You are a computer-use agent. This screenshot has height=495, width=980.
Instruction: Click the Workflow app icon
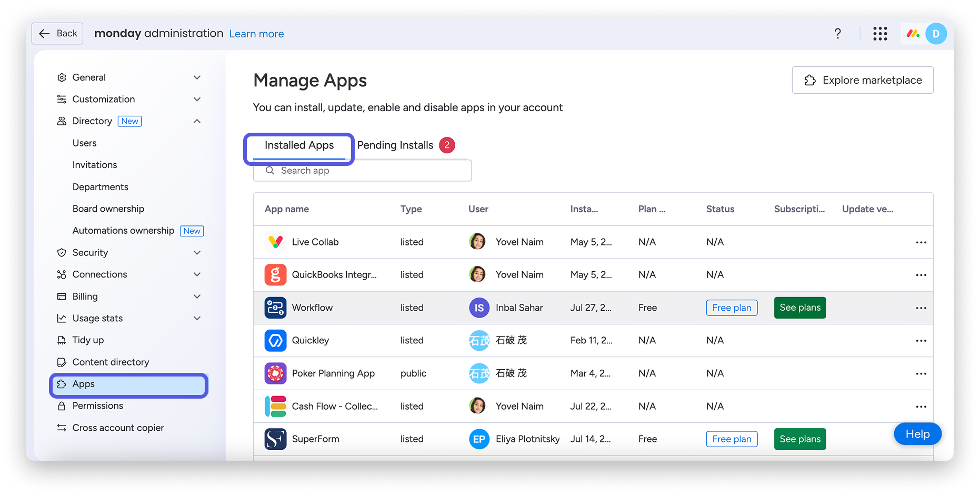pos(275,308)
